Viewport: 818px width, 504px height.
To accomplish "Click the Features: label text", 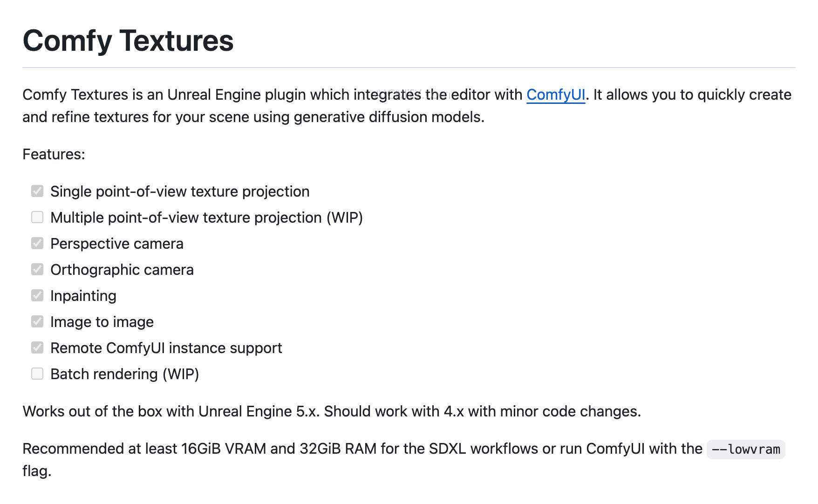I will point(54,154).
